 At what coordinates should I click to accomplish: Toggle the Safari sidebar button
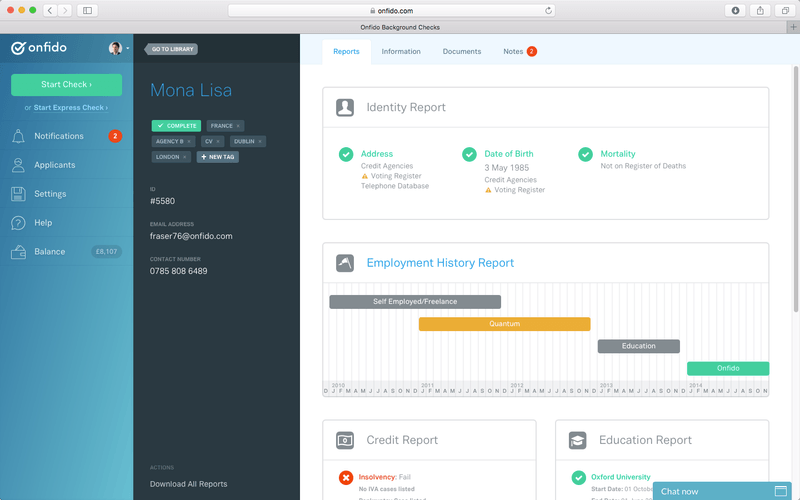(x=87, y=11)
